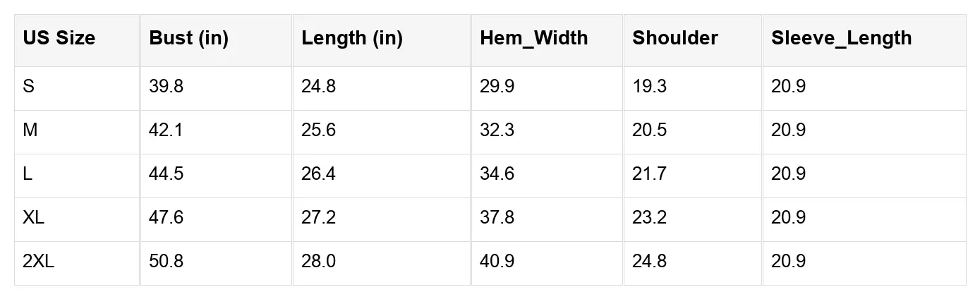The height and width of the screenshot is (299, 980).
Task: Click bust value 42.1 in M row
Action: (166, 130)
